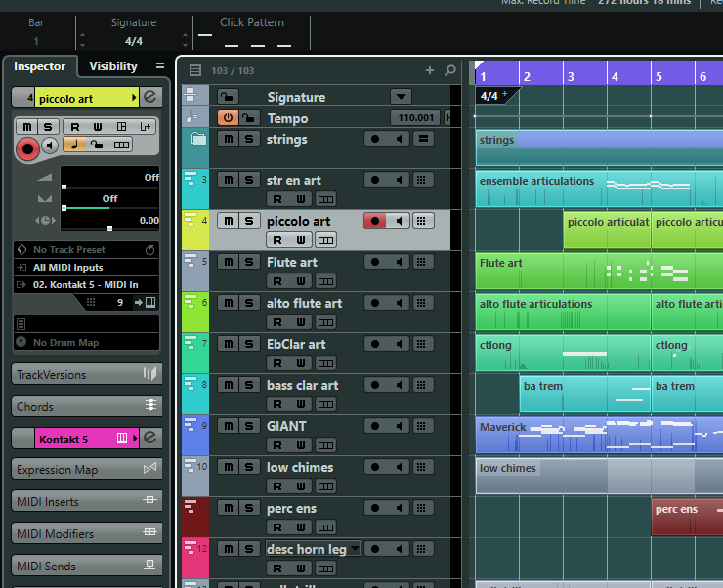Expand the MIDI Inserts section

pyautogui.click(x=87, y=501)
